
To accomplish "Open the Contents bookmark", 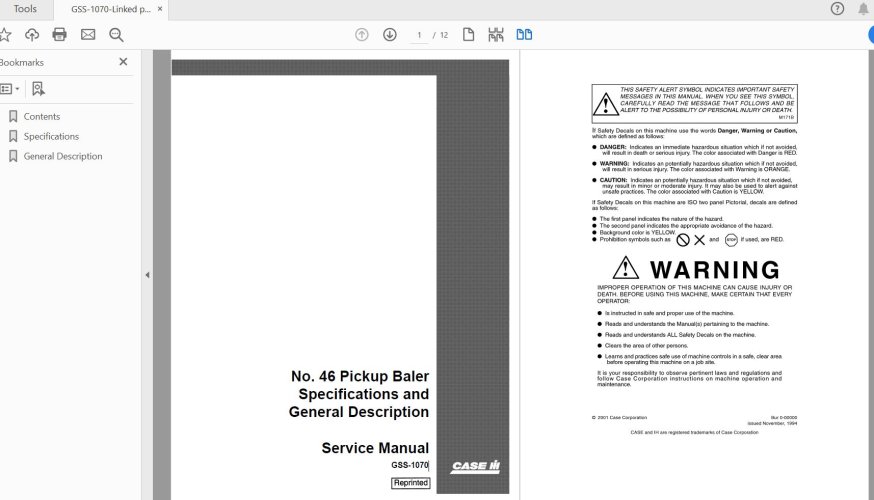I will click(x=42, y=116).
